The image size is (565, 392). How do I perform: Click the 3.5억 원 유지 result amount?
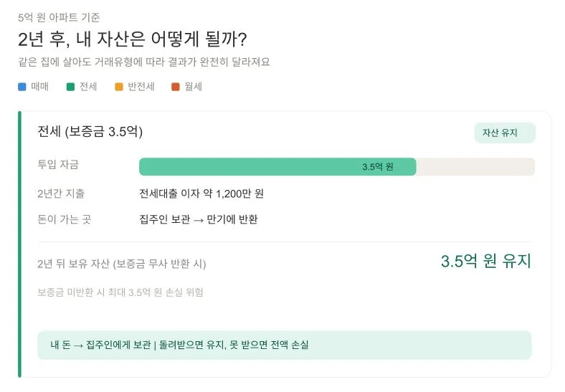[x=485, y=262]
